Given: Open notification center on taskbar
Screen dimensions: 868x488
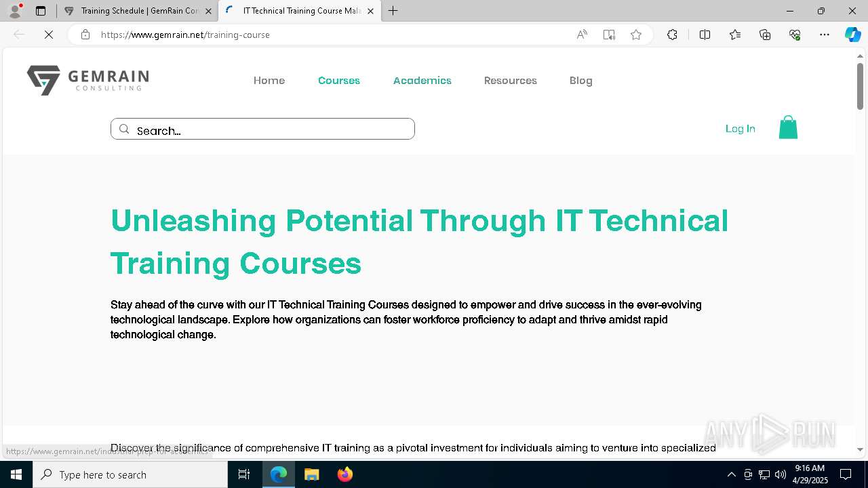Looking at the screenshot, I should pyautogui.click(x=846, y=474).
